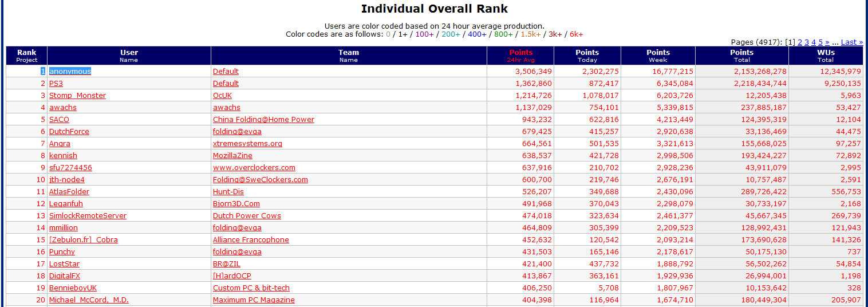Open the China Folding@Home Power team link

(x=263, y=120)
